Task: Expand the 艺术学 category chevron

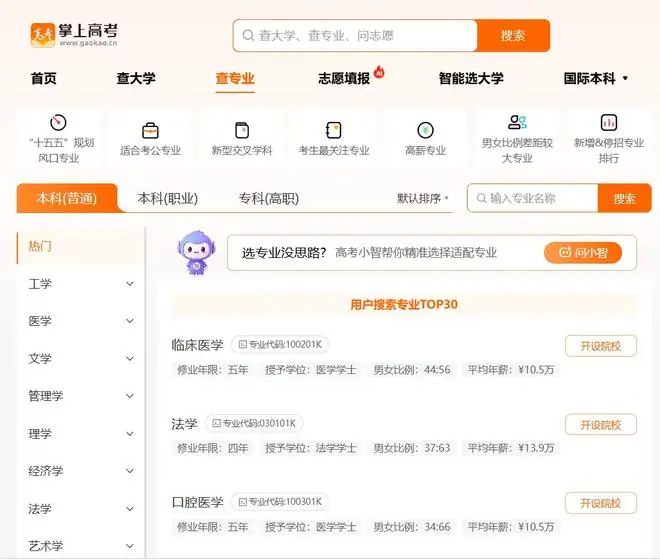Action: [130, 546]
